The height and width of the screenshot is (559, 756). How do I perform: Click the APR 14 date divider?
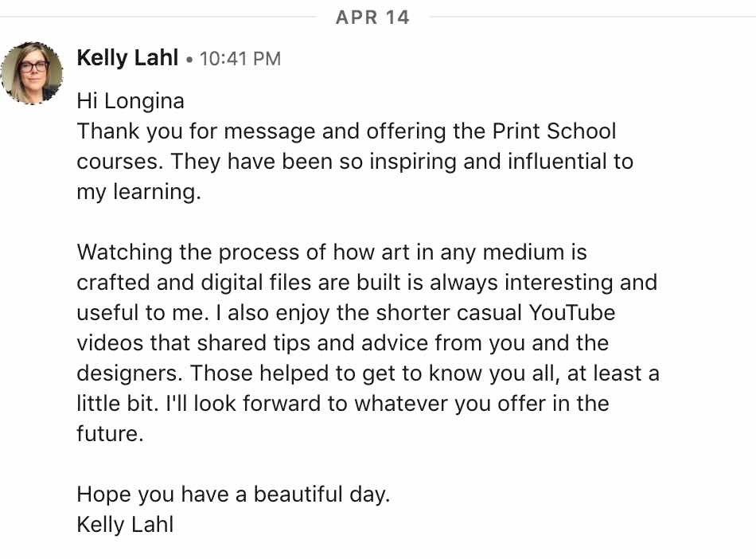click(372, 18)
